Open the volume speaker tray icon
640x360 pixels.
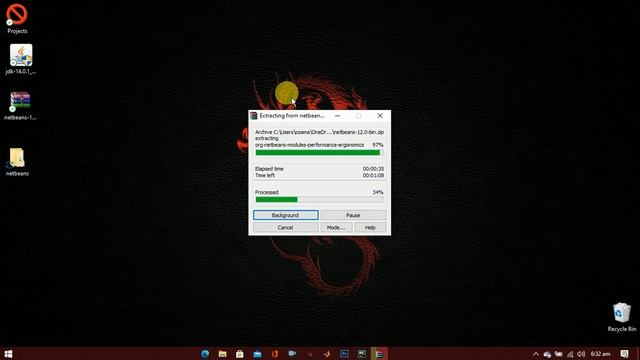[x=581, y=354]
